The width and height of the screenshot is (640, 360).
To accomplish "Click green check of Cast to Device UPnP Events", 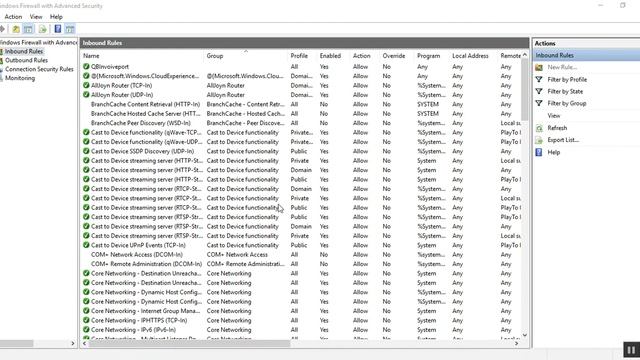I will pyautogui.click(x=86, y=245).
